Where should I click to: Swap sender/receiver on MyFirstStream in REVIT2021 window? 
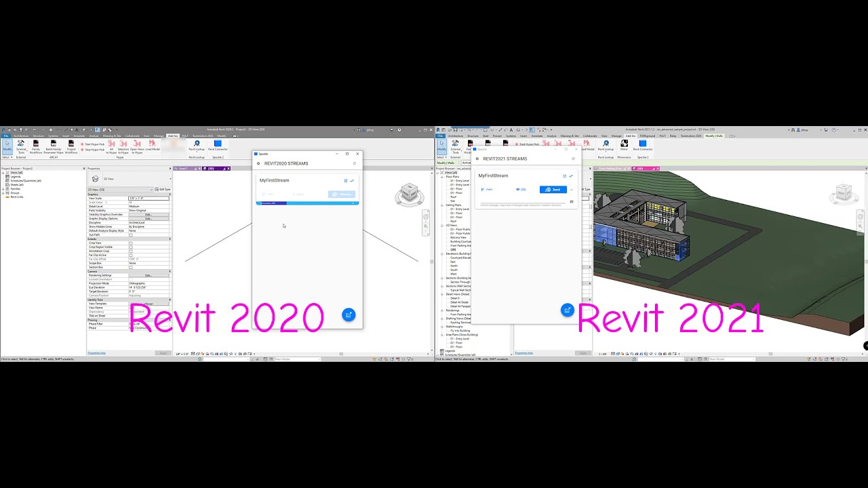(x=571, y=176)
